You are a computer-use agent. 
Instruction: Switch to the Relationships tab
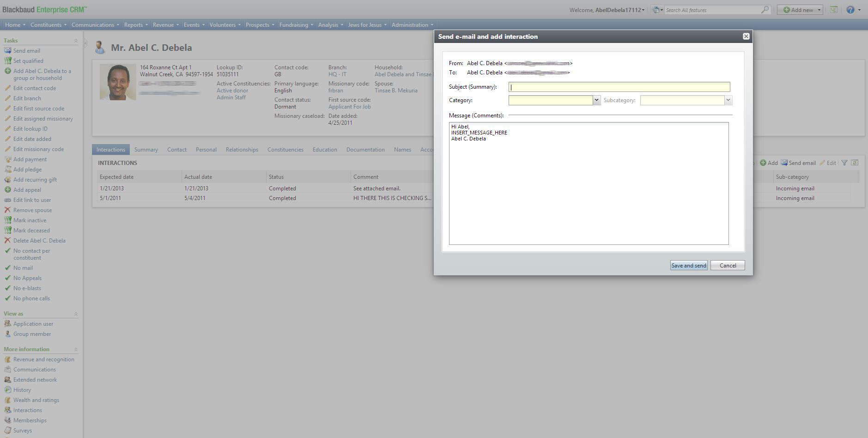tap(242, 150)
